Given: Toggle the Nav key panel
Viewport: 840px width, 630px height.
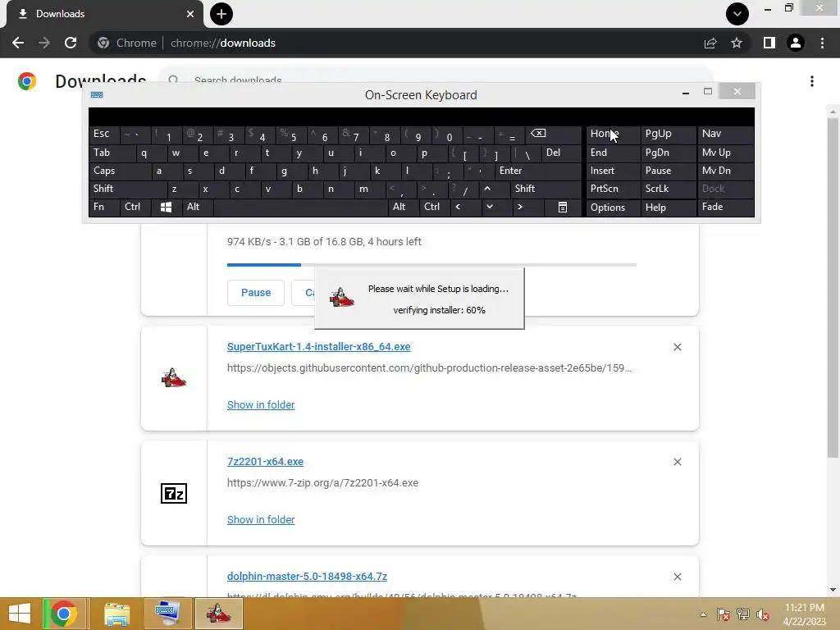Looking at the screenshot, I should pos(726,134).
